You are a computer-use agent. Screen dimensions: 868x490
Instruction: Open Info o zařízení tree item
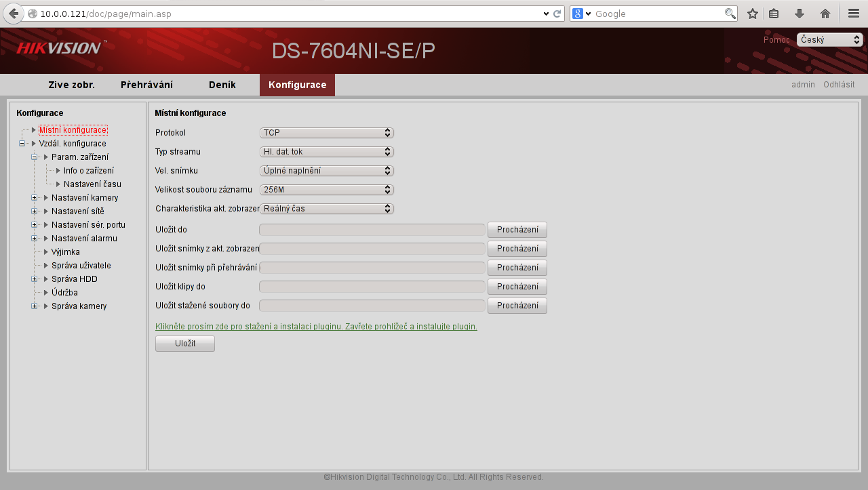[x=89, y=171]
